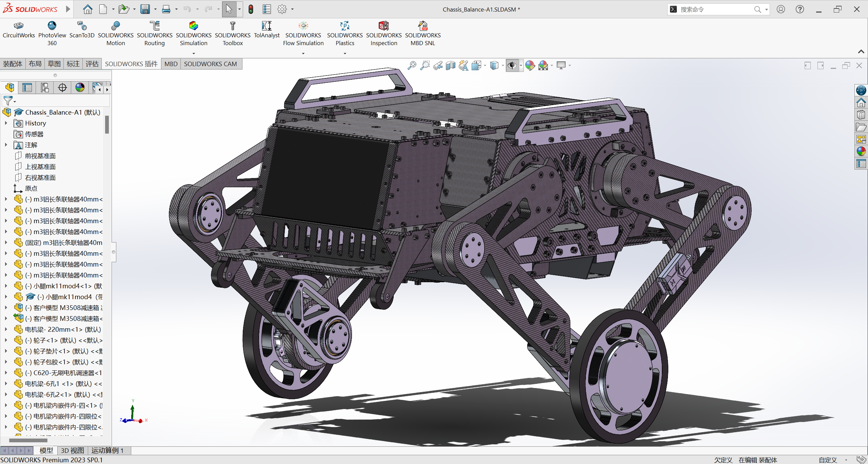Toggle SOLIDWORKS Flow Simulation add-in

(x=303, y=34)
